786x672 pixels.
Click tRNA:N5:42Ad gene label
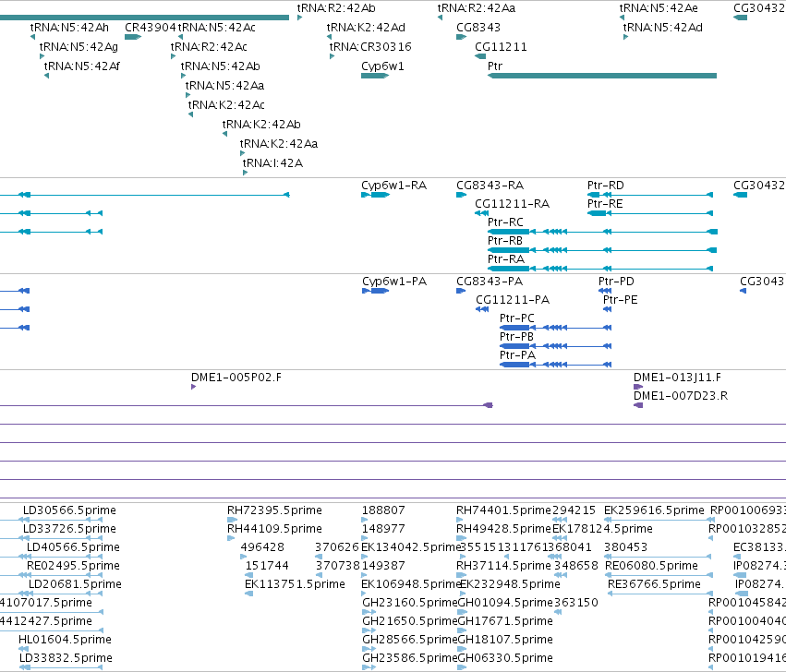[662, 28]
